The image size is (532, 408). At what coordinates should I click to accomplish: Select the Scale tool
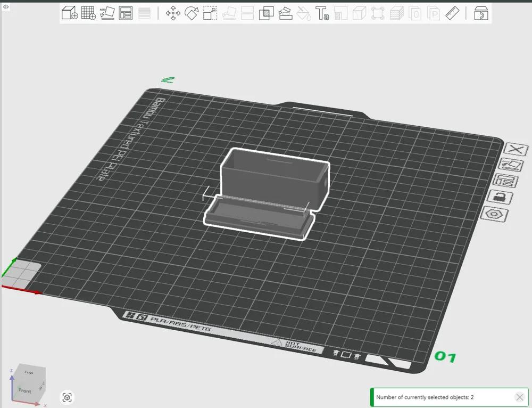pos(210,13)
